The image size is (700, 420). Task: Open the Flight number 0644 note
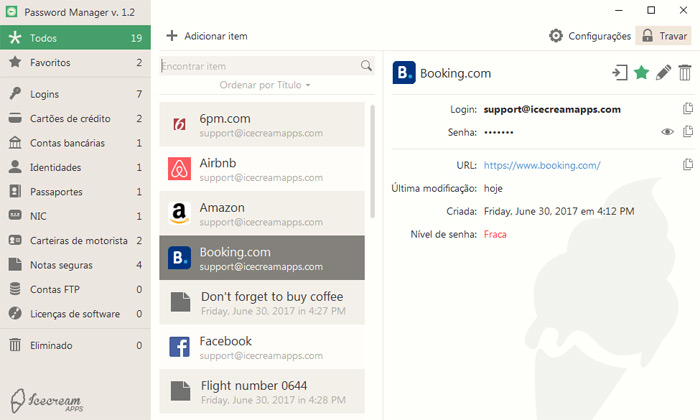click(262, 391)
